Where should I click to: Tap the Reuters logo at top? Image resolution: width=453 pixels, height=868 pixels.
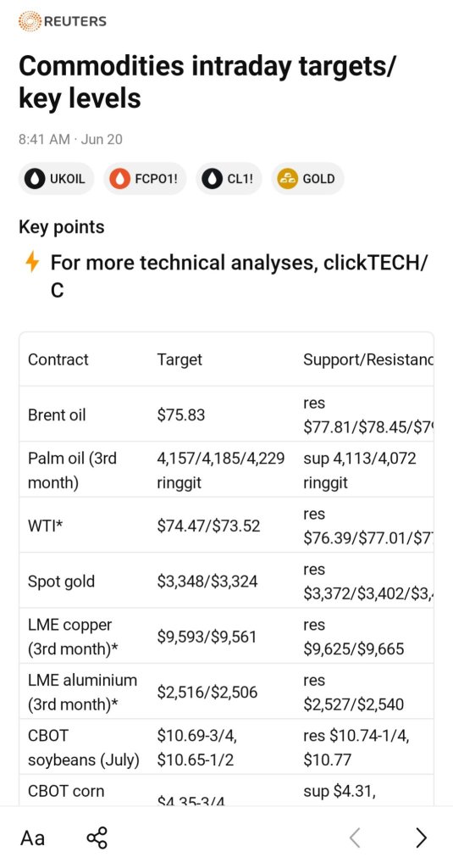[x=62, y=21]
